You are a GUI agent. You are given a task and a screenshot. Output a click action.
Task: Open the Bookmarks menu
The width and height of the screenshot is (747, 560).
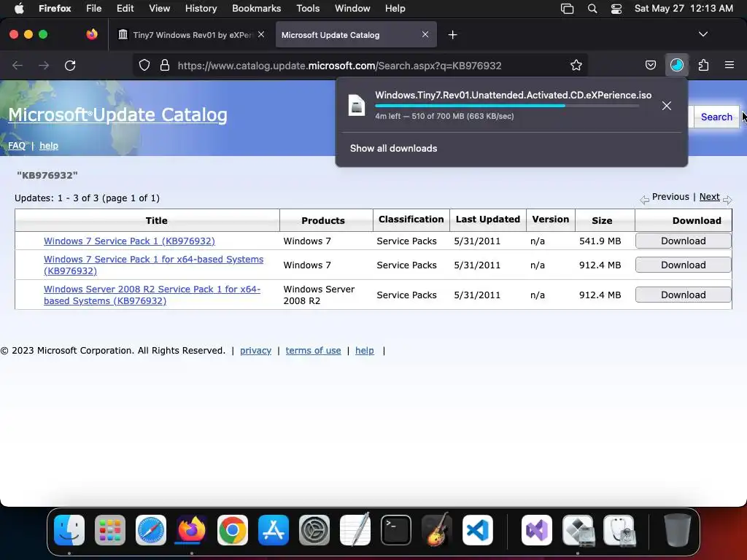(256, 9)
